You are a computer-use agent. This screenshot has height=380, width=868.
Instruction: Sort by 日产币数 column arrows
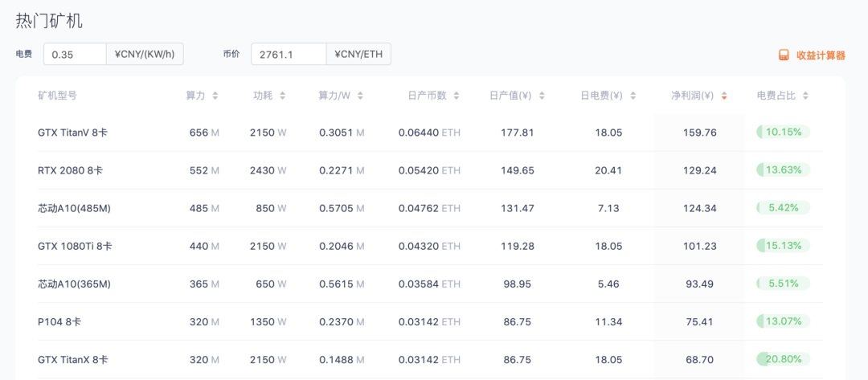[x=457, y=96]
